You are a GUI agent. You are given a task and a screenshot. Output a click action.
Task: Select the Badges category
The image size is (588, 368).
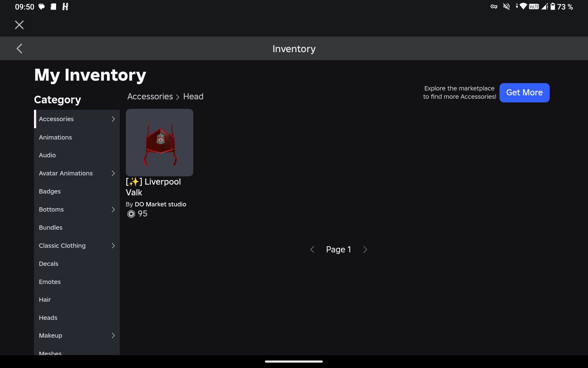click(77, 191)
